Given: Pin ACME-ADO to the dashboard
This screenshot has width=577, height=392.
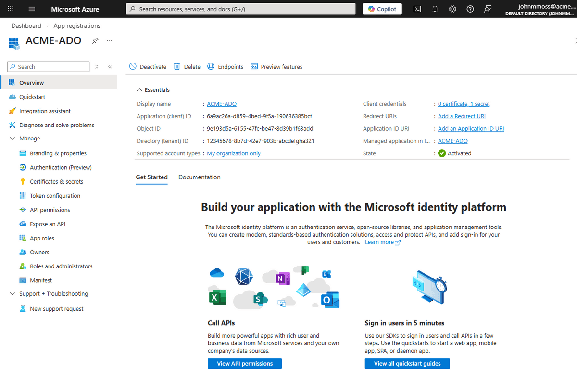Looking at the screenshot, I should [x=95, y=41].
